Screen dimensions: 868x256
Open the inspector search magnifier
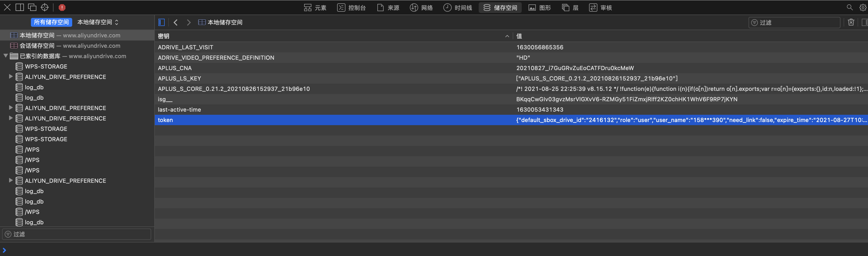[850, 8]
